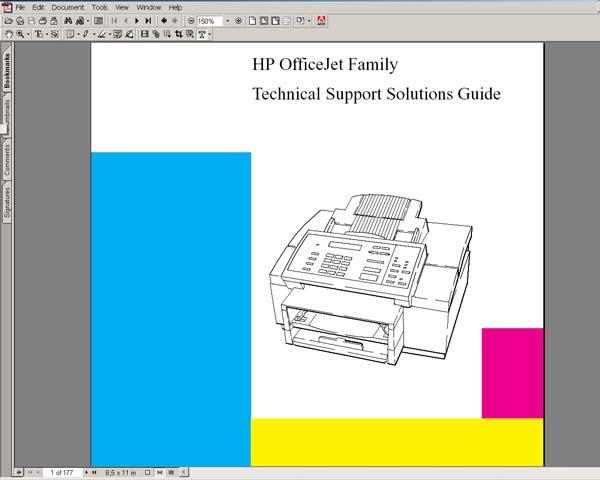
Task: Click the Search icon beside Find
Action: tap(80, 21)
